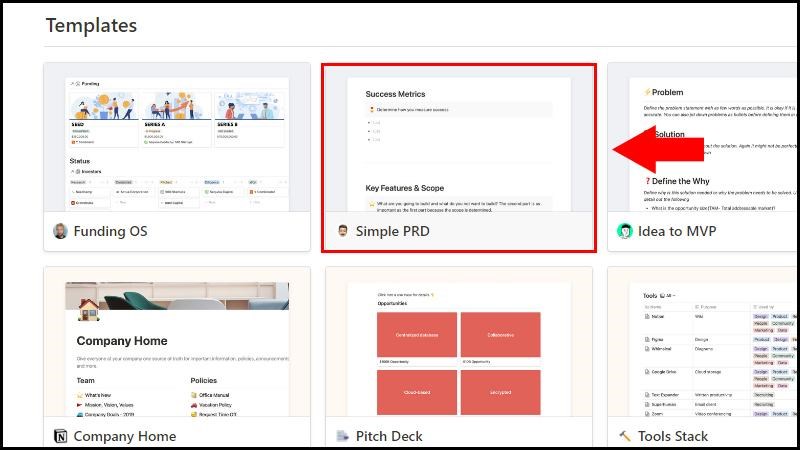
Task: Open the Pitch Deck template preview
Action: (x=459, y=342)
